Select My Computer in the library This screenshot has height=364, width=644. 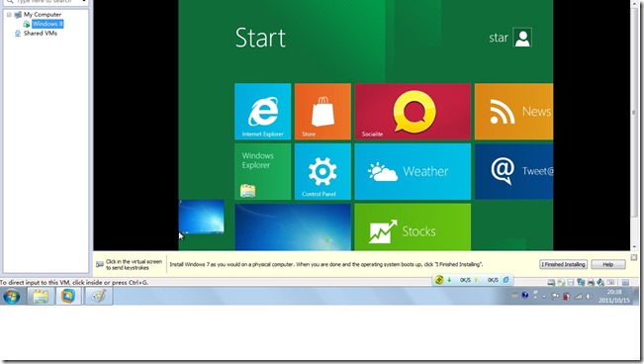(x=43, y=15)
